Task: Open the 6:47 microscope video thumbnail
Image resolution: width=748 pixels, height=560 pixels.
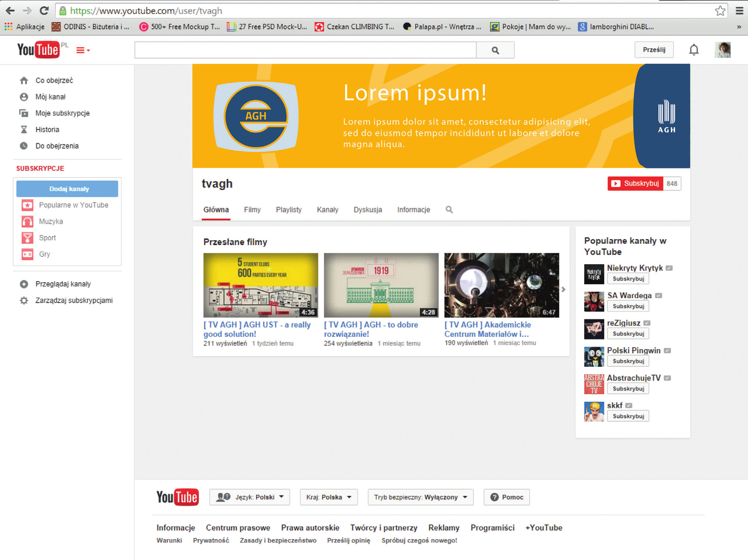Action: 502,285
